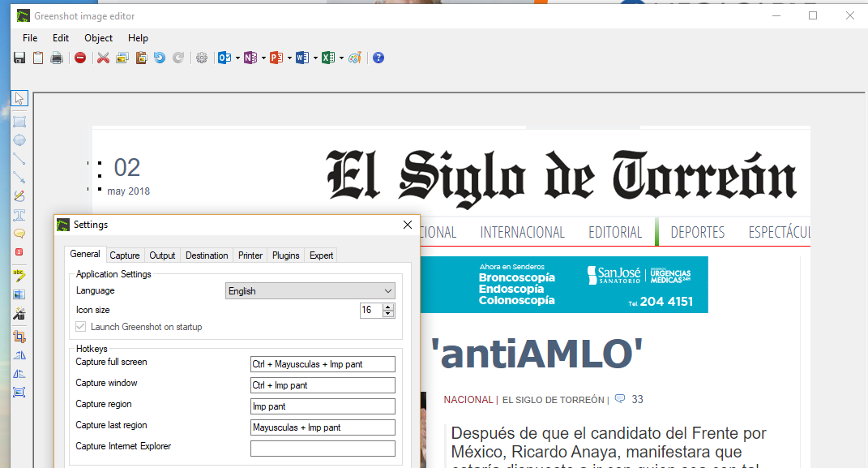Select the Speech bubble tool
Image resolution: width=868 pixels, height=468 pixels.
19,233
